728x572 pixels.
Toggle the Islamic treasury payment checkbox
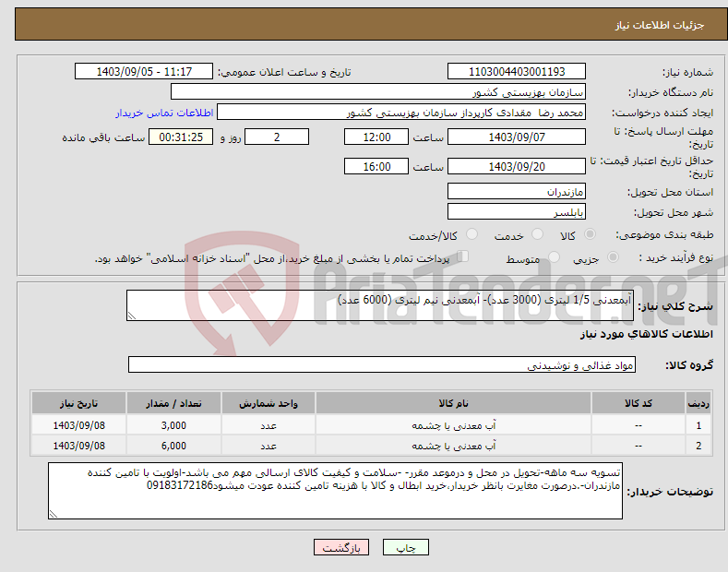(x=463, y=256)
